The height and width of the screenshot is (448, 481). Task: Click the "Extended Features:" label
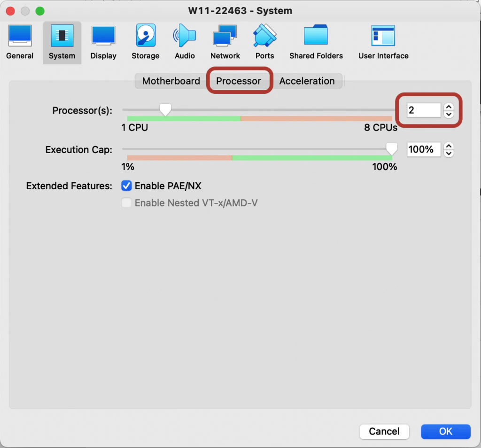(x=69, y=186)
